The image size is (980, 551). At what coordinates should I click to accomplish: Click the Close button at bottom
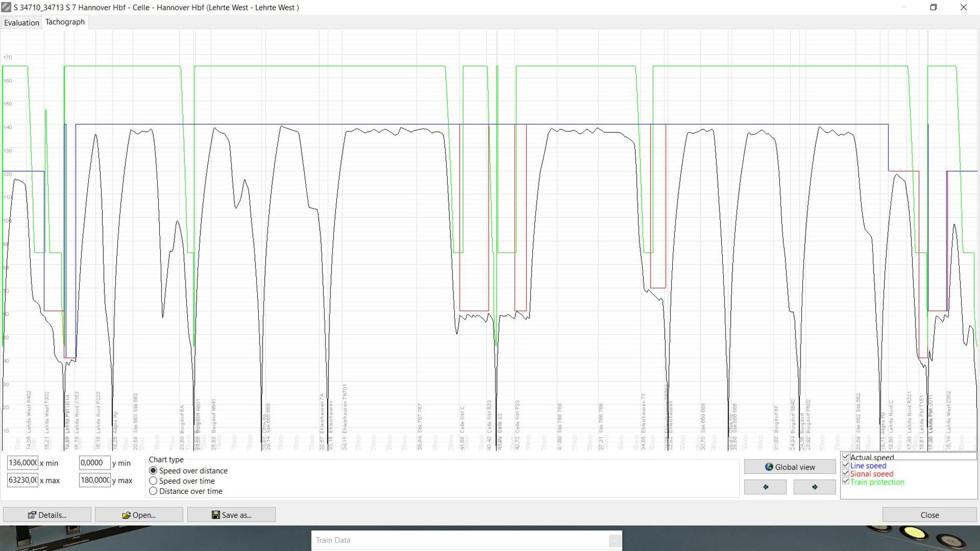(929, 515)
